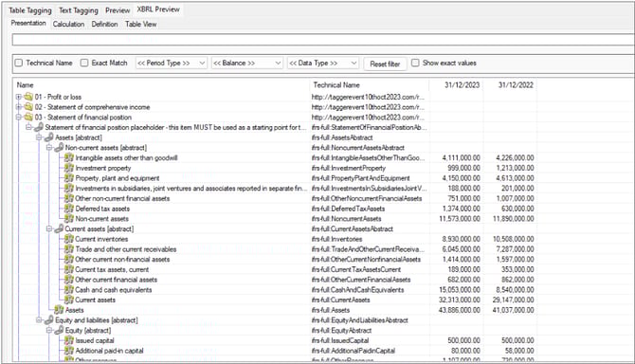Collapse the Statement of financial position placeholder node
This screenshot has width=635, height=364.
28,127
